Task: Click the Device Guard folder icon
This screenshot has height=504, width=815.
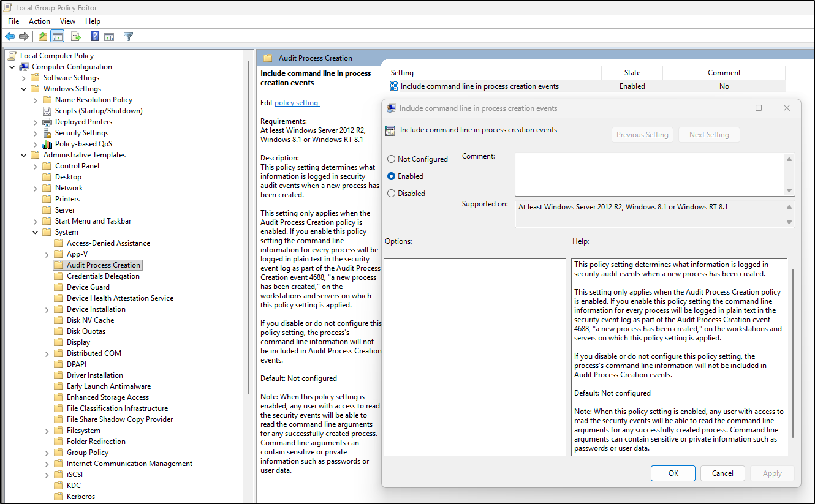Action: tap(59, 287)
